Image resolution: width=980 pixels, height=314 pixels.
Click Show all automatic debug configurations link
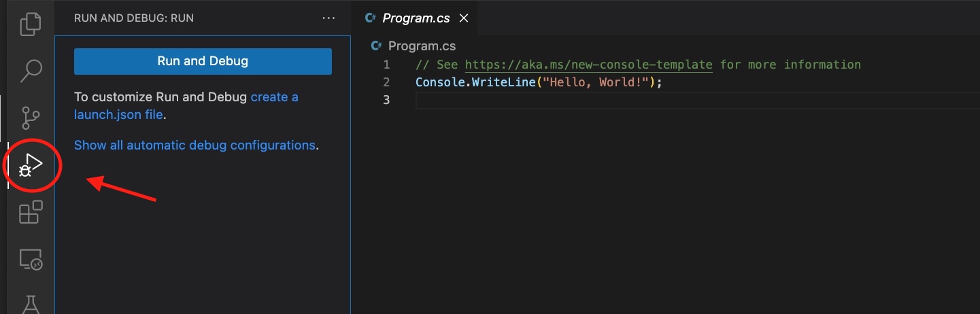[195, 145]
